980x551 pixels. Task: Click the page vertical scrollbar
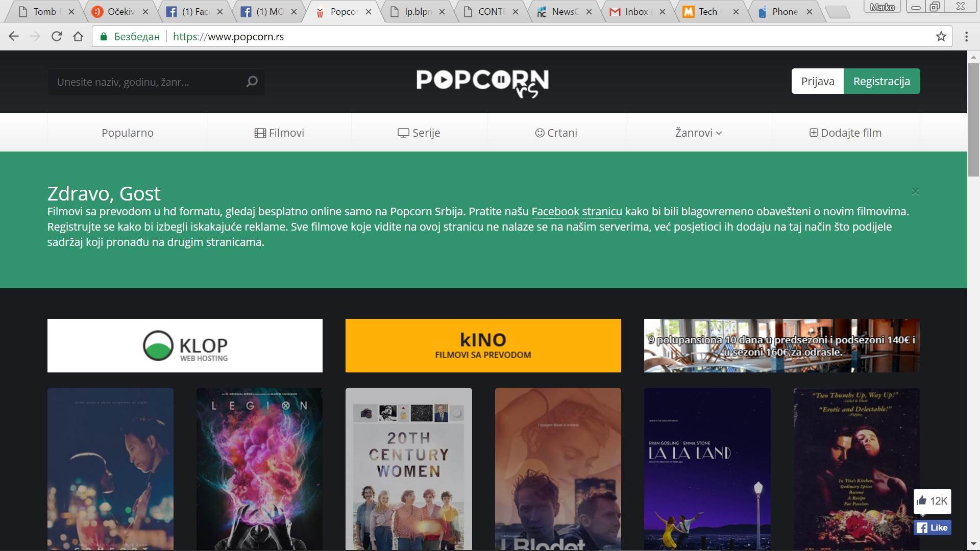coord(973,306)
